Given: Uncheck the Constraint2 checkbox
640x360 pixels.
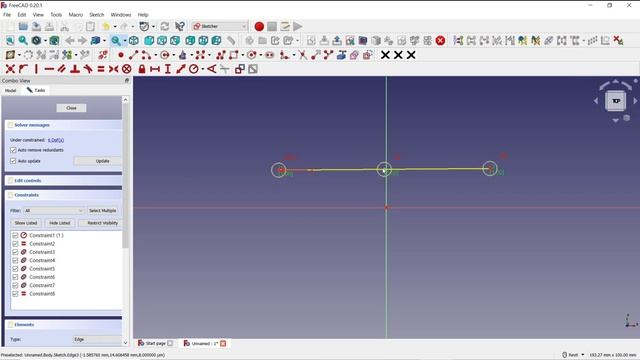Looking at the screenshot, I should (x=15, y=244).
